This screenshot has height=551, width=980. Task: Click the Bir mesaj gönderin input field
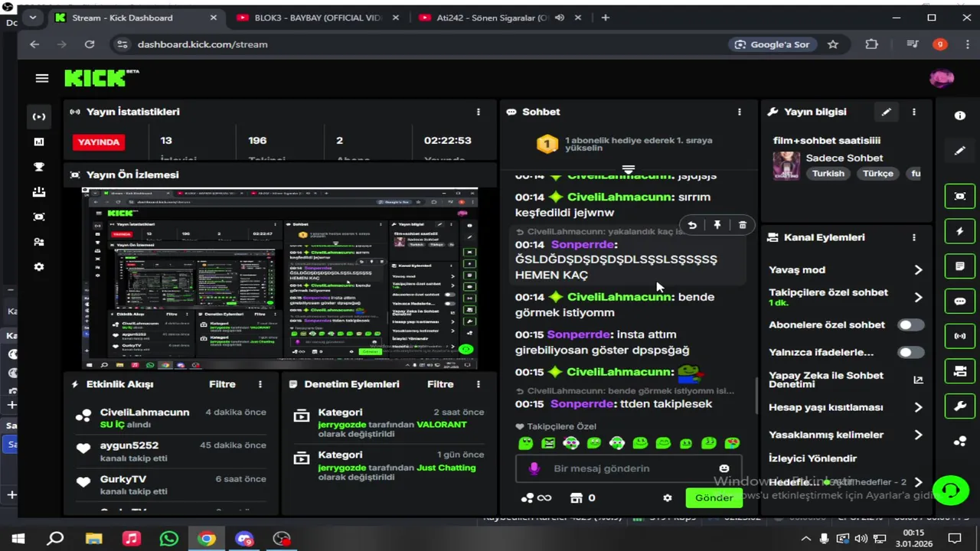pyautogui.click(x=628, y=468)
